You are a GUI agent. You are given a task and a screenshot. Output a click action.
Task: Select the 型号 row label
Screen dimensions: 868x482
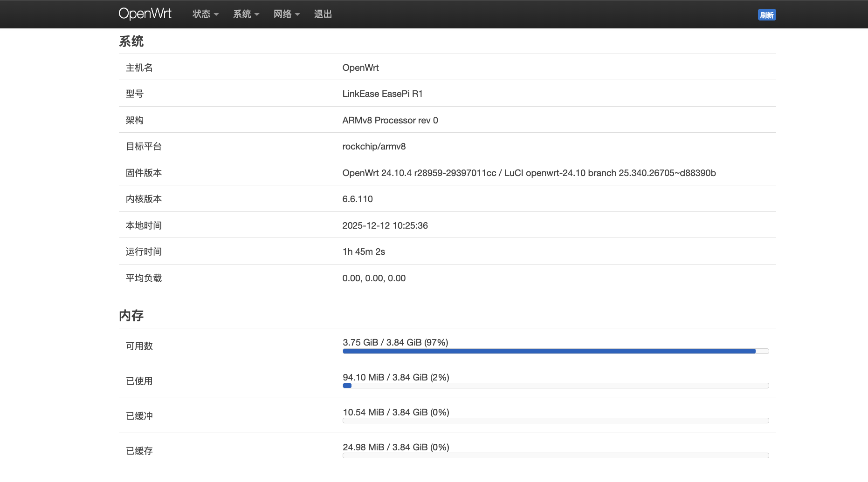pos(135,94)
